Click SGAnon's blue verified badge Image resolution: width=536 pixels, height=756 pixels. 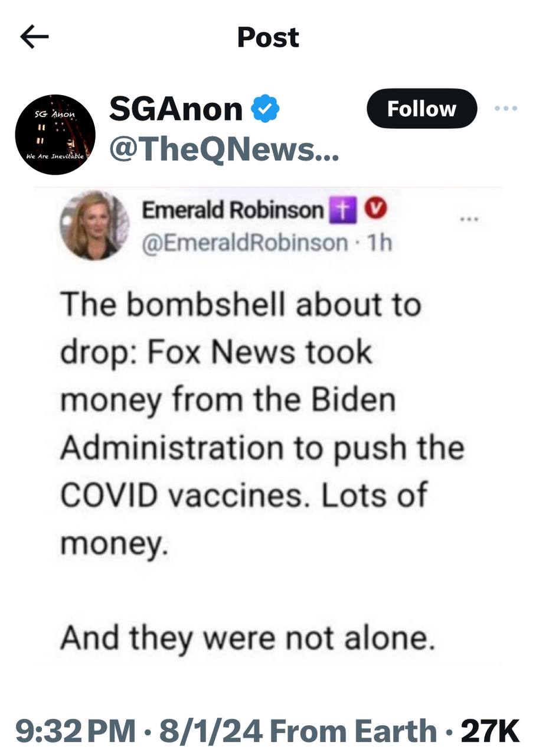265,109
